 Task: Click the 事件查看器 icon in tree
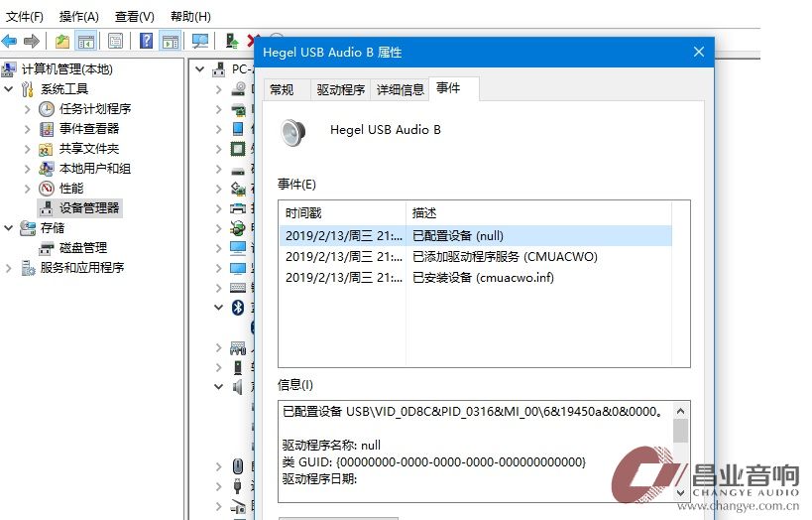pyautogui.click(x=47, y=129)
